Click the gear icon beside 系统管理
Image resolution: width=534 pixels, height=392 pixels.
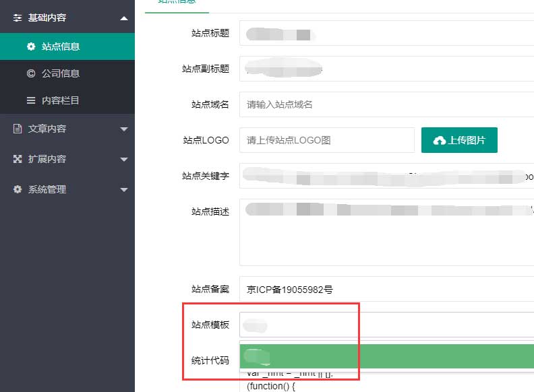(18, 189)
